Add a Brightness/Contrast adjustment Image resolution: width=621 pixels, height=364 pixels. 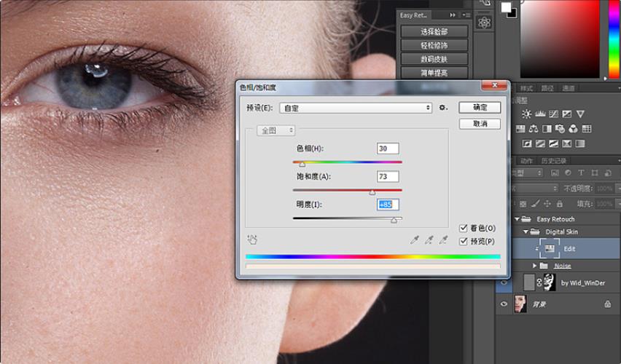tap(526, 114)
